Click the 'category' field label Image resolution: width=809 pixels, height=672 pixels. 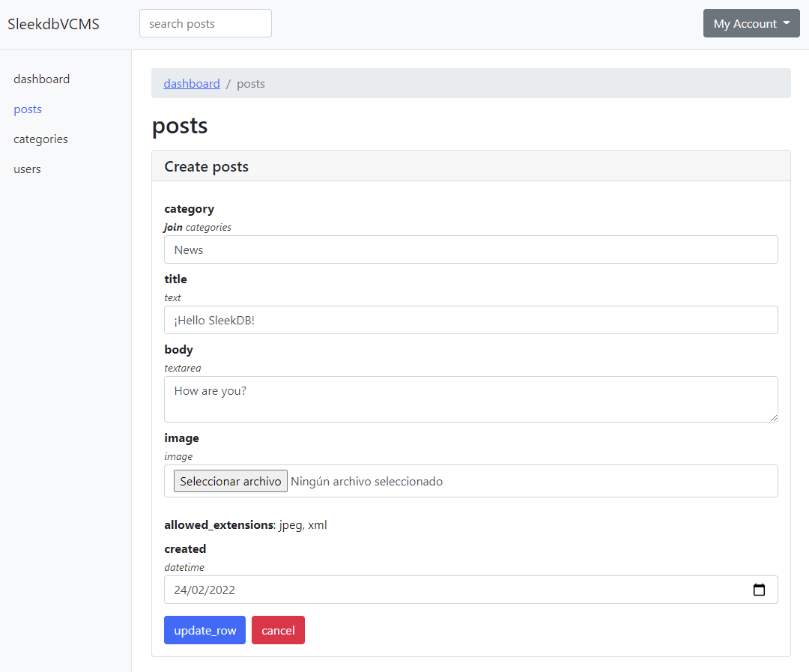[x=189, y=209]
